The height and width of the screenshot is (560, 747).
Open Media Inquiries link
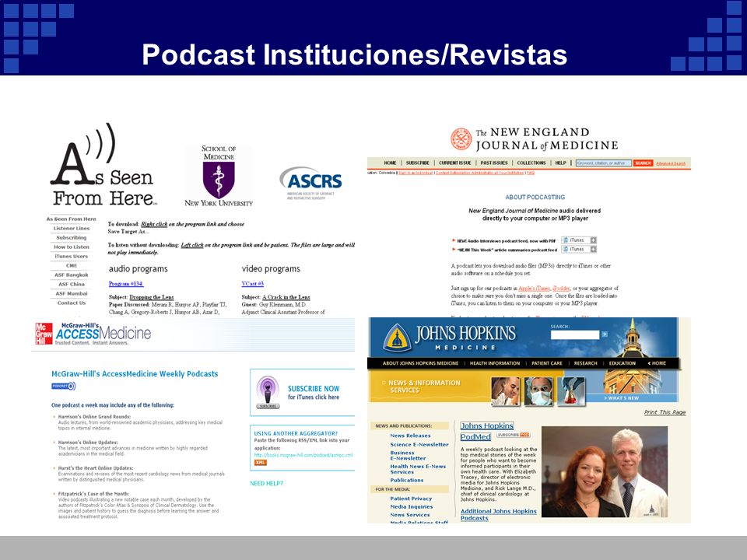click(411, 507)
